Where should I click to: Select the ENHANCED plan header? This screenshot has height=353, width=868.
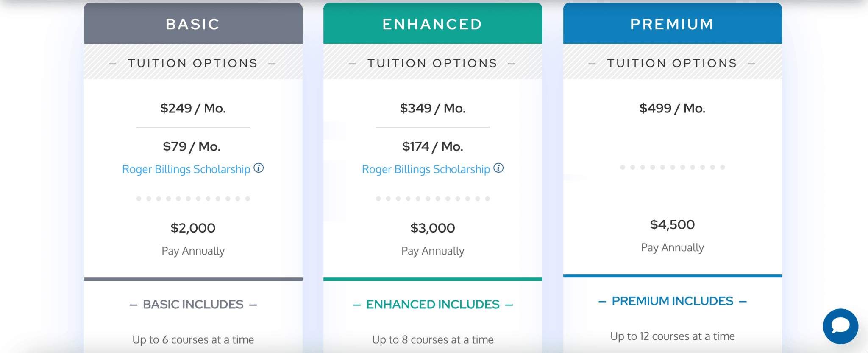coord(432,24)
